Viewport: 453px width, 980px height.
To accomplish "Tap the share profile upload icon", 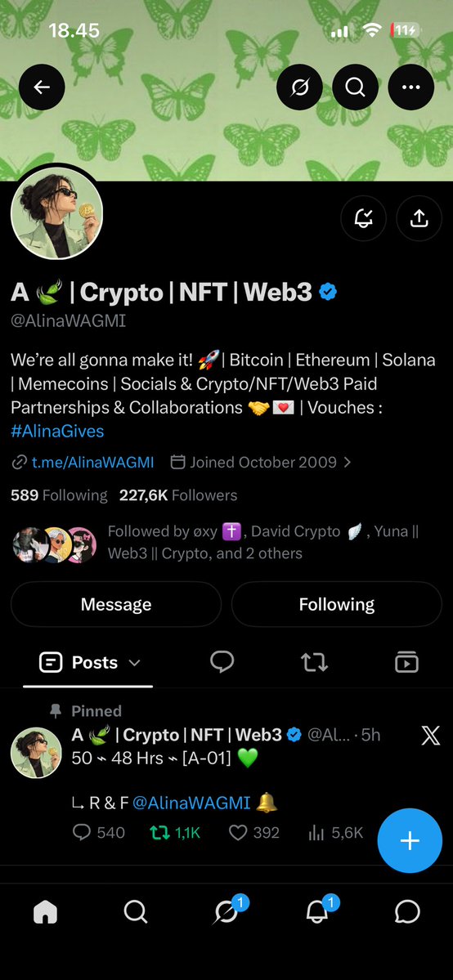I will coord(419,218).
